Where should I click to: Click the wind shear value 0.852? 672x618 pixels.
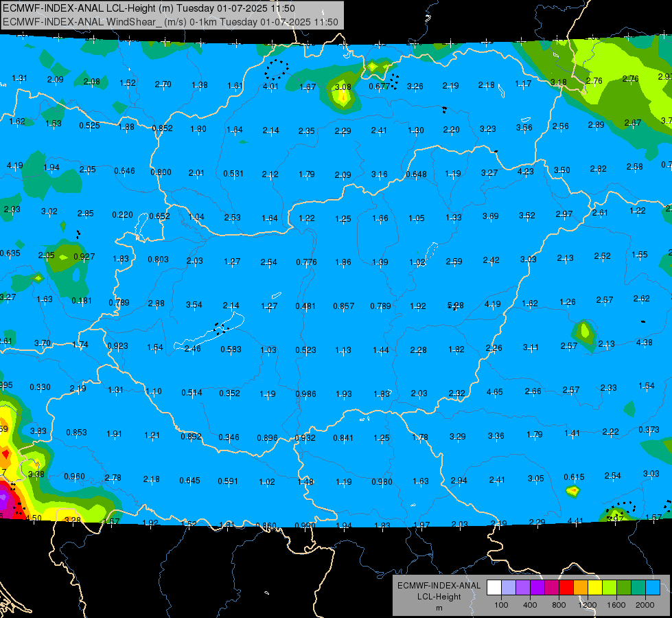click(x=162, y=128)
